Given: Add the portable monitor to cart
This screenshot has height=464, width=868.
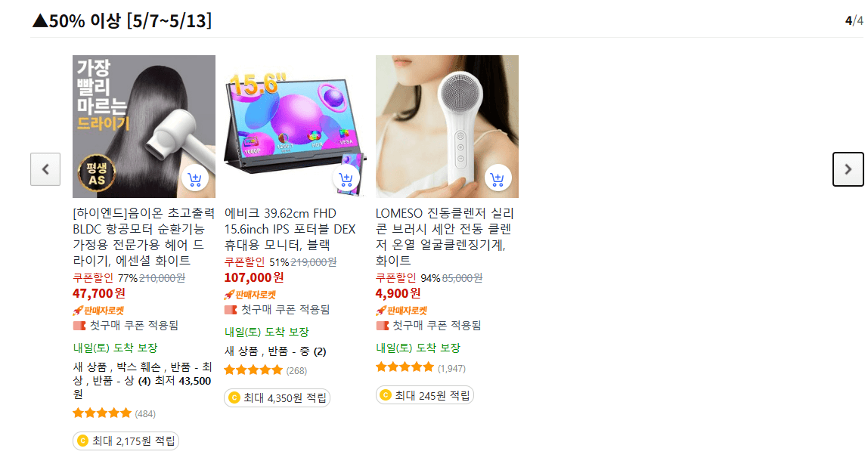Looking at the screenshot, I should coord(346,178).
